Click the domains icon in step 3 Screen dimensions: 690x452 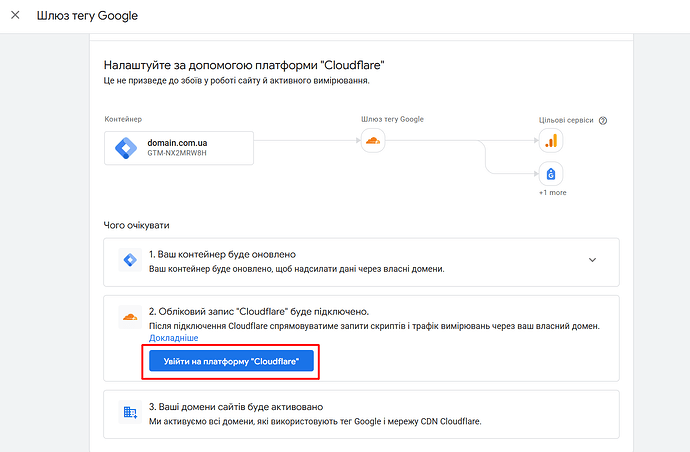pyautogui.click(x=130, y=412)
